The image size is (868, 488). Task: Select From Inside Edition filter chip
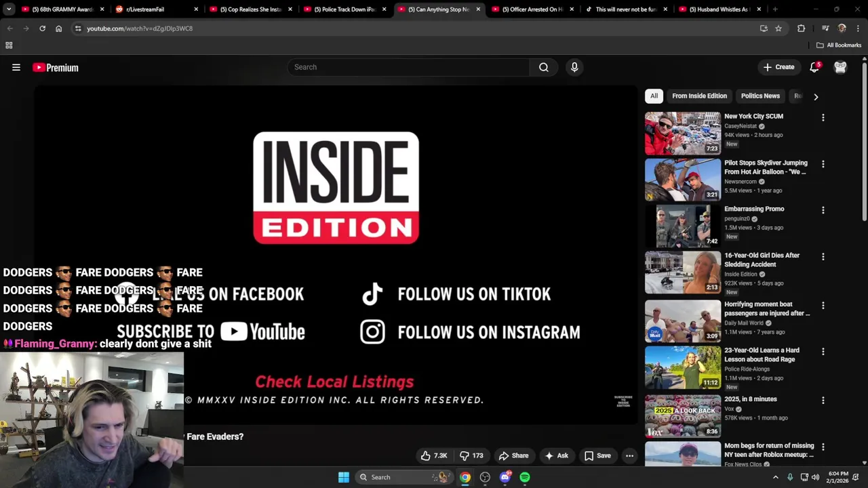pos(699,96)
